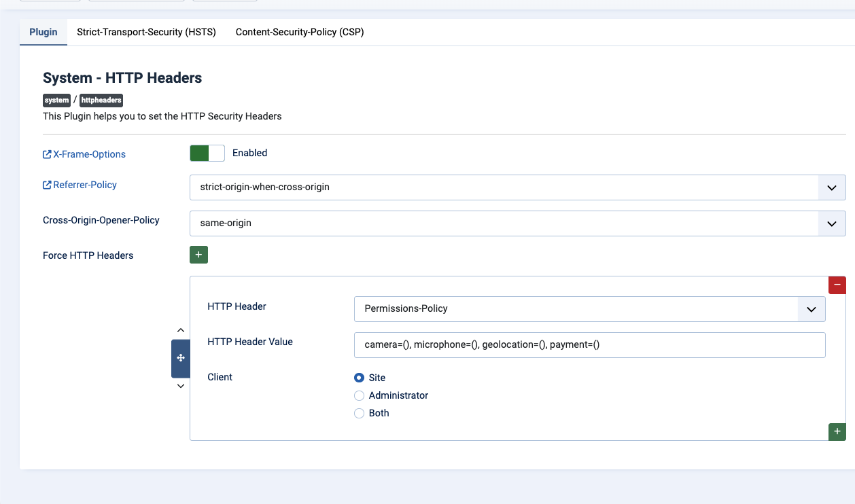Open the Content-Security-Policy (CSP) tab
This screenshot has height=504, width=855.
tap(300, 32)
